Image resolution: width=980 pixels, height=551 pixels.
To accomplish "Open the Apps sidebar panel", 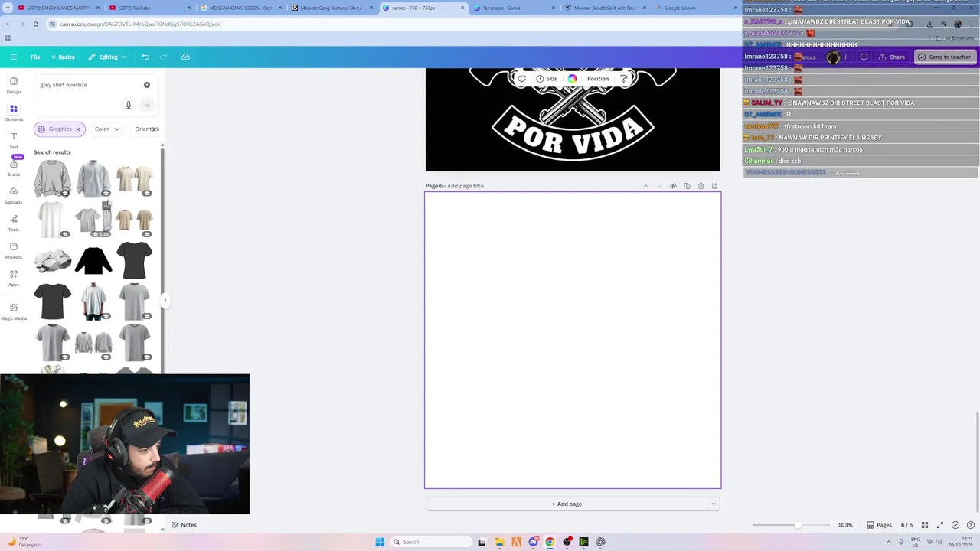I will 14,278.
